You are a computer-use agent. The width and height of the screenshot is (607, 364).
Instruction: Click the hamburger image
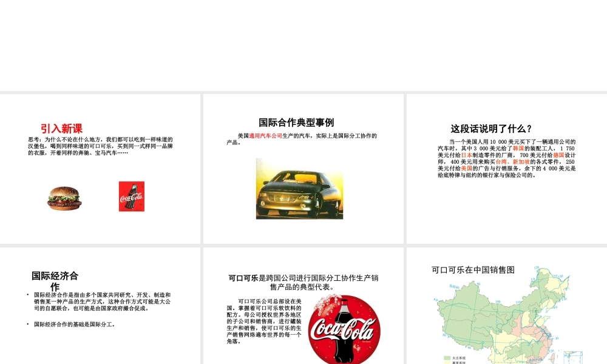[64, 198]
